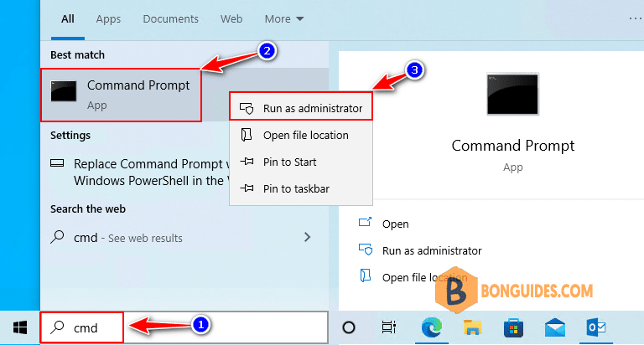Screen dimensions: 644x345
Task: Launch Microsoft Edge from taskbar
Action: 432,327
